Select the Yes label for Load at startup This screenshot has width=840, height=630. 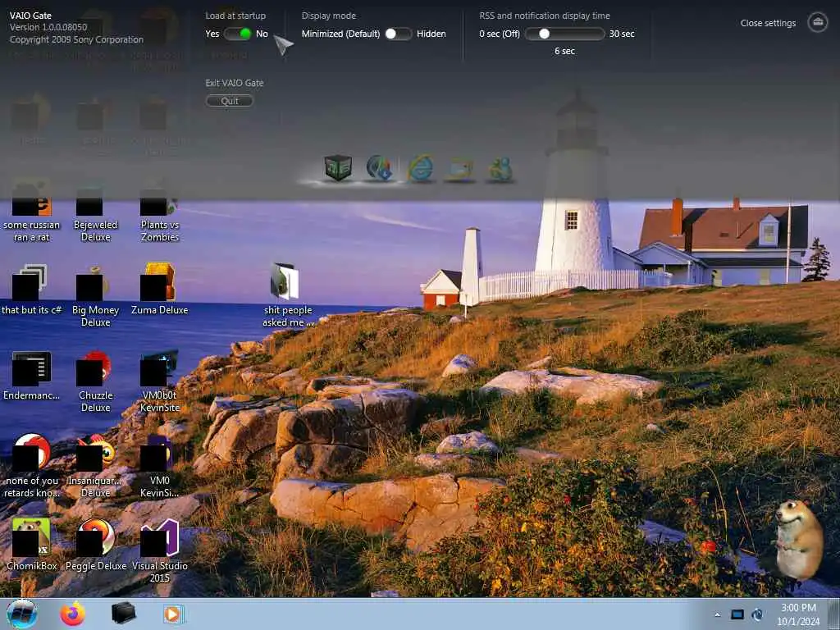[x=212, y=34]
